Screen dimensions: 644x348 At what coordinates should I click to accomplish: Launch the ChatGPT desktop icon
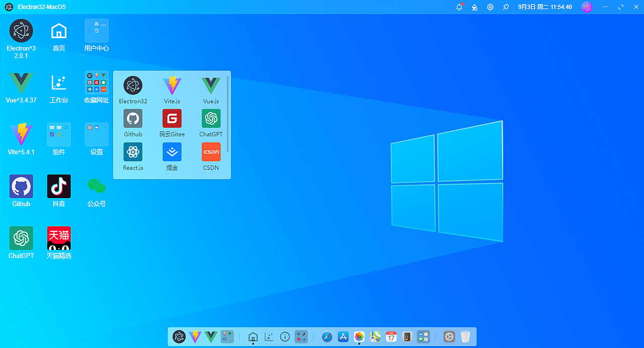[21, 238]
